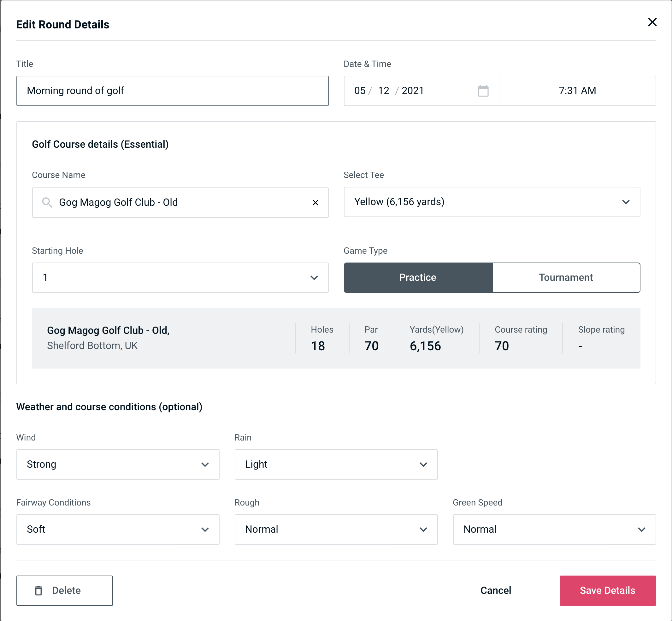This screenshot has width=672, height=621.
Task: Click the clear (X) icon in Course Name
Action: pyautogui.click(x=315, y=202)
